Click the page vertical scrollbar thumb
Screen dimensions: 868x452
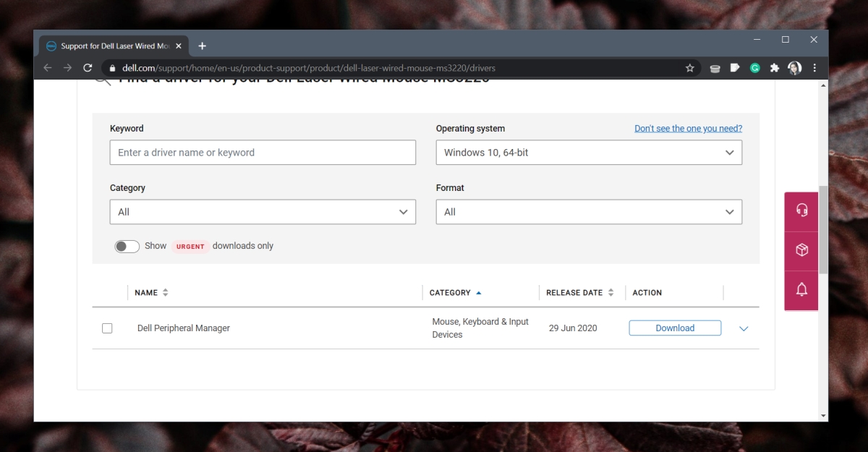823,229
